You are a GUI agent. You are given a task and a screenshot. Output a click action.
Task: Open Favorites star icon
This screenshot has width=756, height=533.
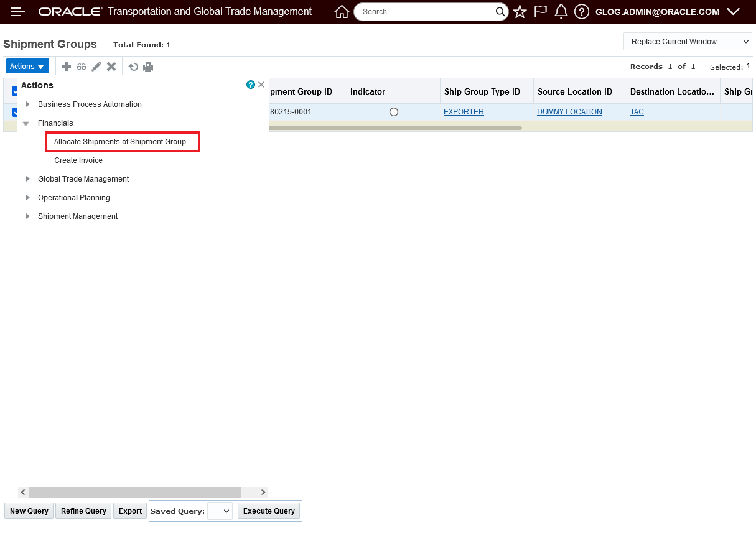click(520, 12)
